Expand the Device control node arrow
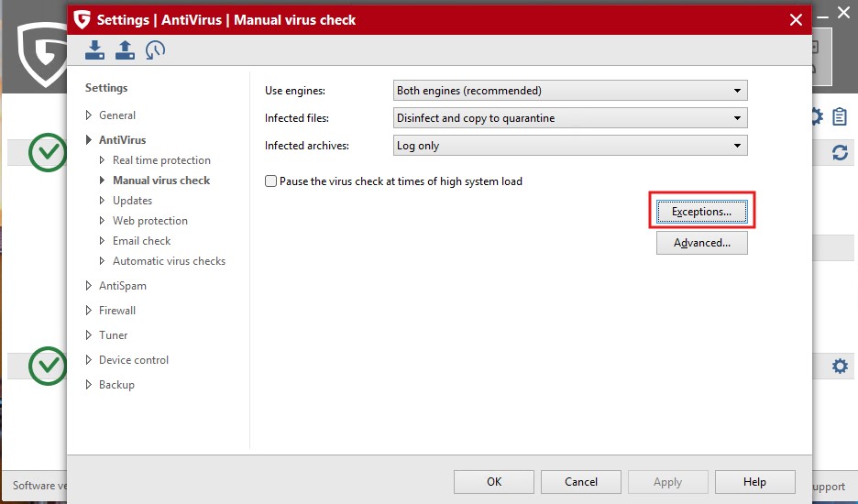This screenshot has height=504, width=858. pos(89,359)
